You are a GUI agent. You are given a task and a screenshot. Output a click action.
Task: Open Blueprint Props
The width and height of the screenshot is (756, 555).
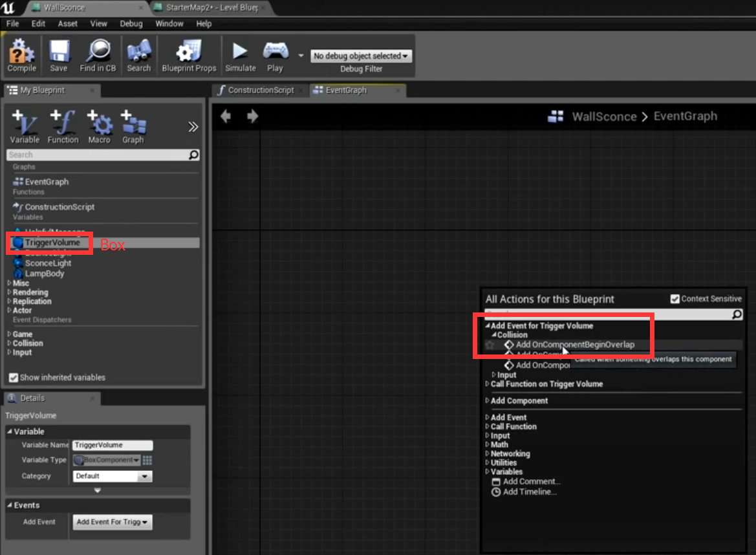click(189, 56)
